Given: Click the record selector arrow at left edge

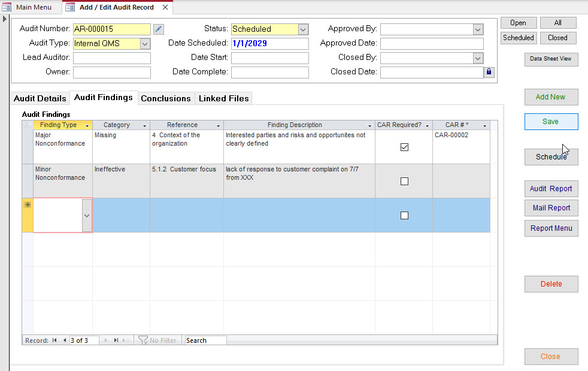Looking at the screenshot, I should click(5, 19).
